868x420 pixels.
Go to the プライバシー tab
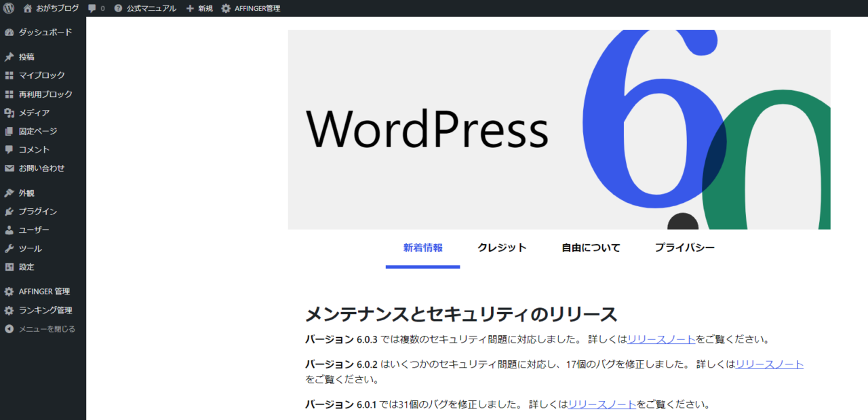click(x=685, y=248)
